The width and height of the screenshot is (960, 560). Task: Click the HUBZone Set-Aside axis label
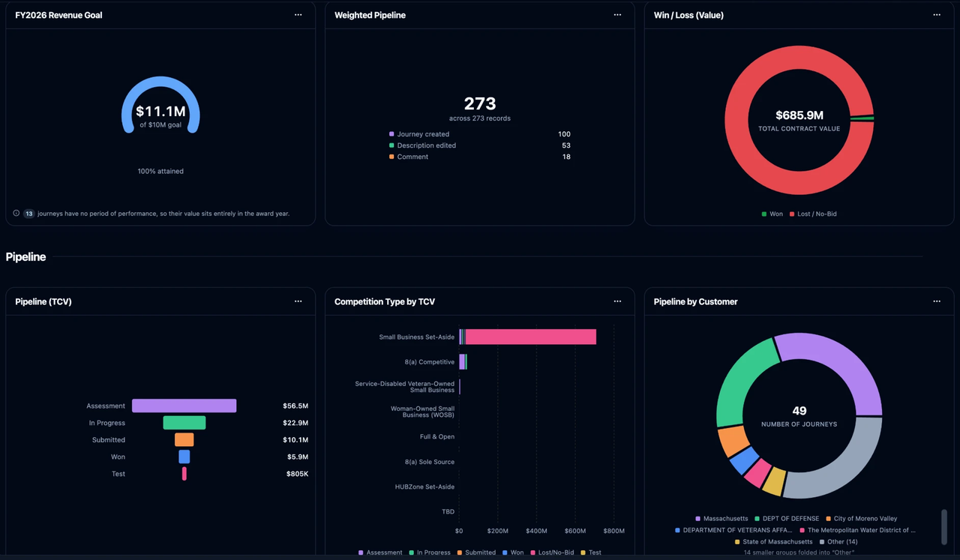click(x=425, y=487)
